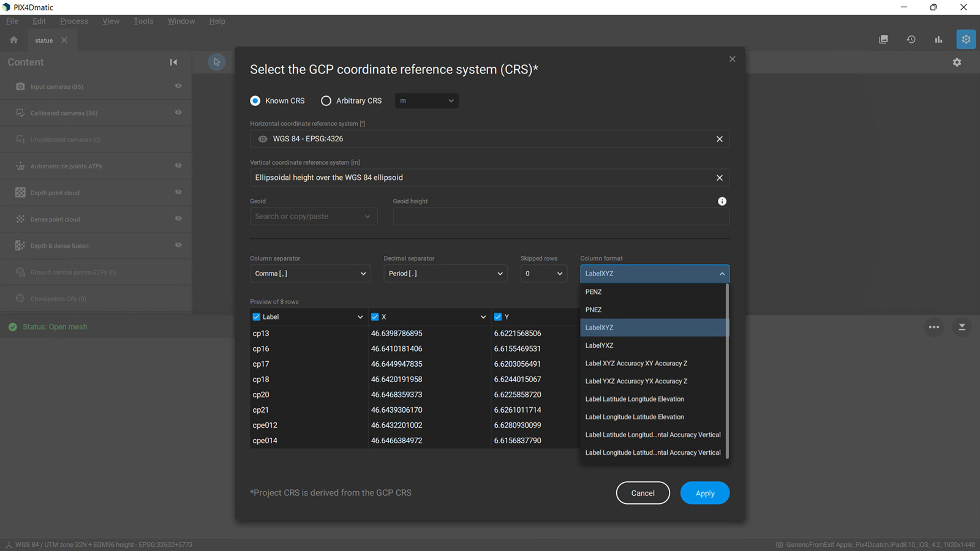
Task: Open the processing history icon
Action: [x=911, y=39]
